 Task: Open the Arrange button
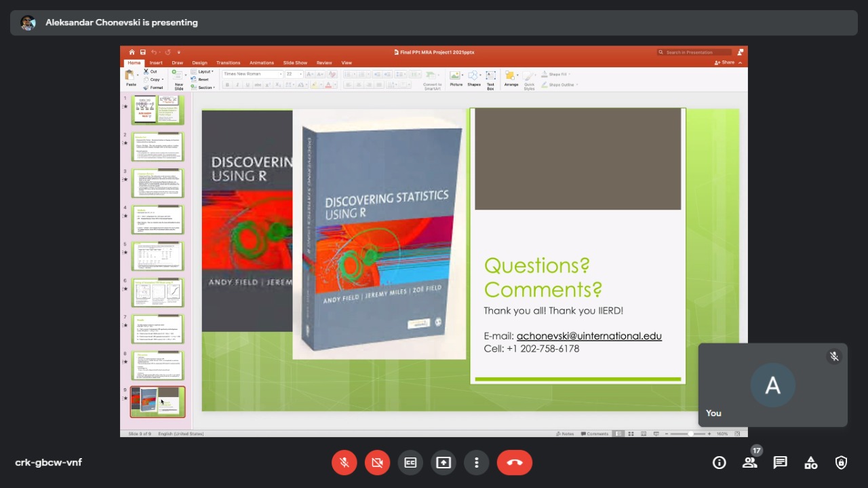(x=511, y=79)
